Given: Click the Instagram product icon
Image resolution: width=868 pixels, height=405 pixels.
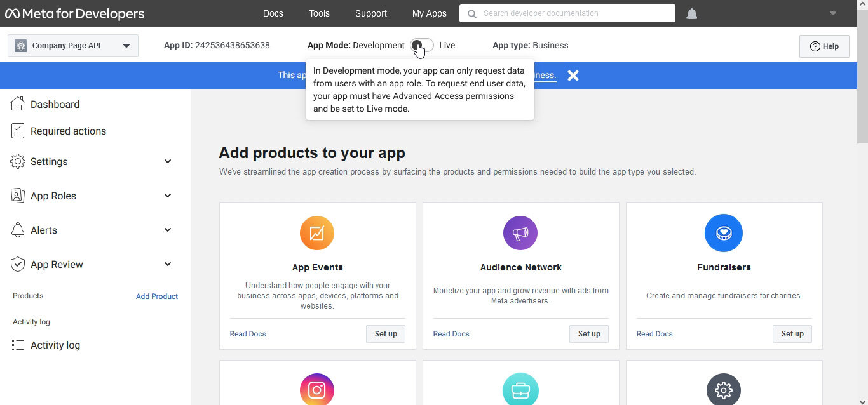Looking at the screenshot, I should pyautogui.click(x=317, y=389).
